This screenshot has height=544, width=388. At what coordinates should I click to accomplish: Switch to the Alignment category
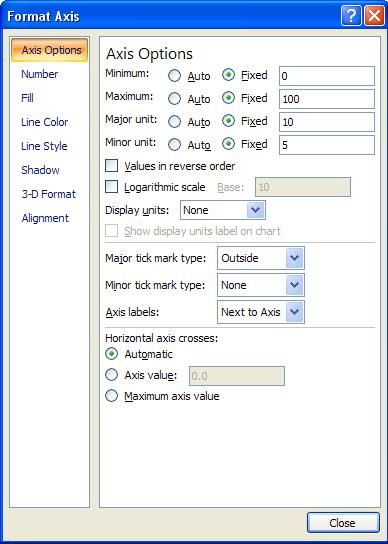[x=45, y=218]
